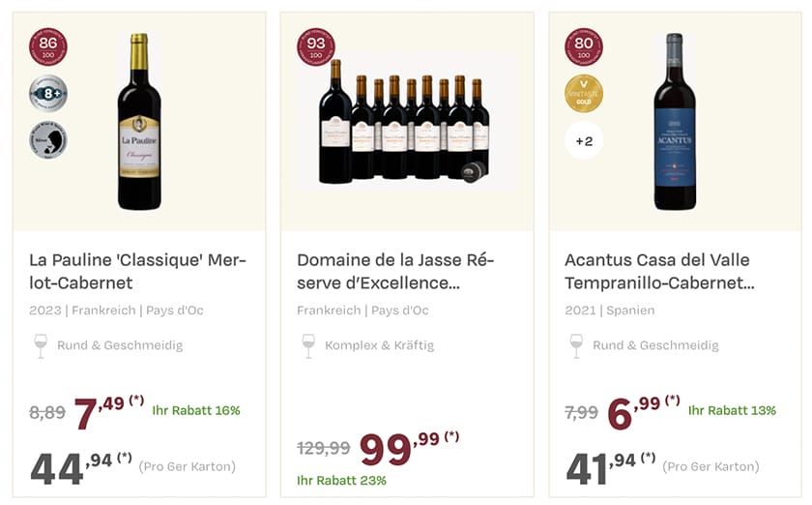Click the 7,49 price on La Pauline
The width and height of the screenshot is (812, 505).
coord(100,413)
